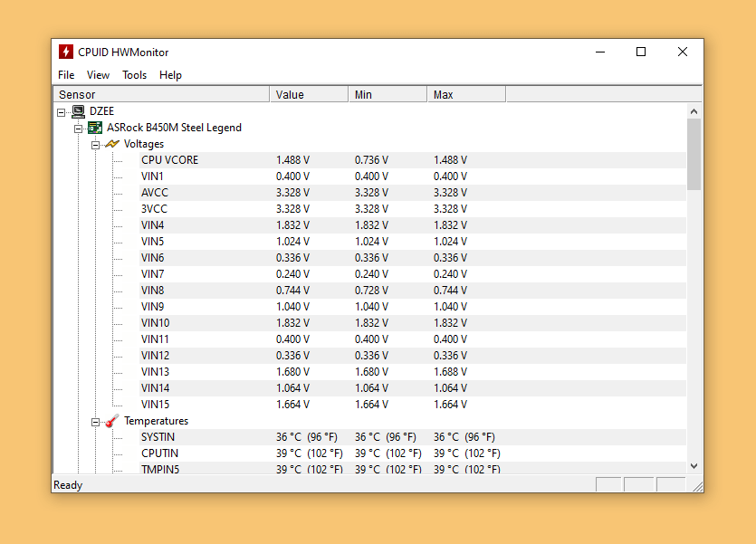Collapse the Voltages section

(95, 145)
